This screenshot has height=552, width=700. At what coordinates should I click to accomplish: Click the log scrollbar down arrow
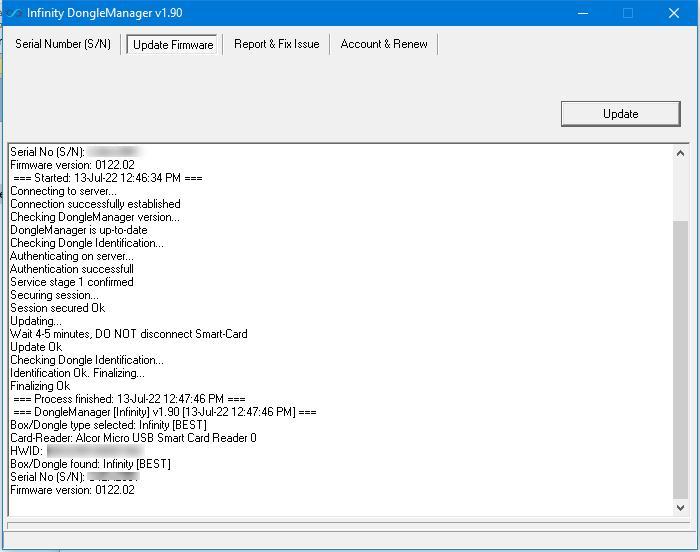pos(680,507)
